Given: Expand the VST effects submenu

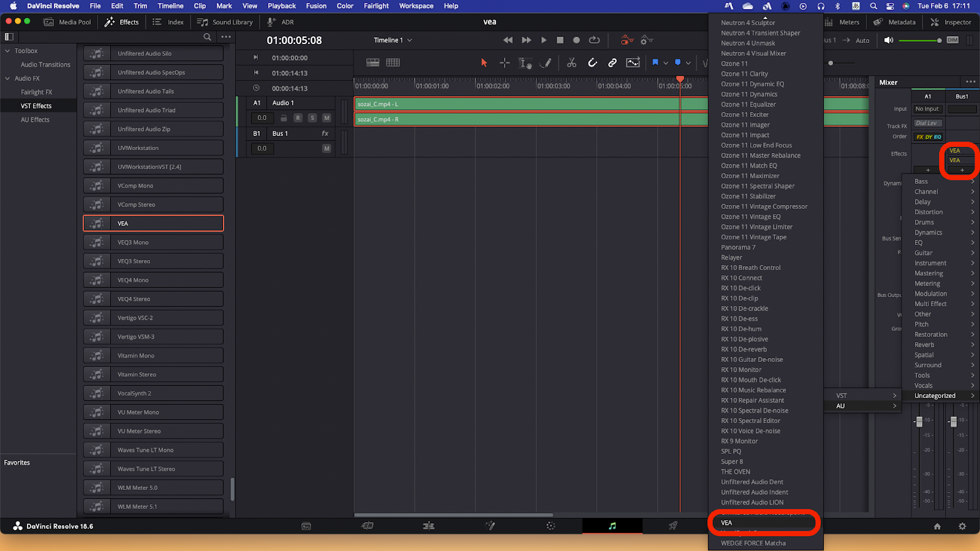Looking at the screenshot, I should click(x=862, y=395).
